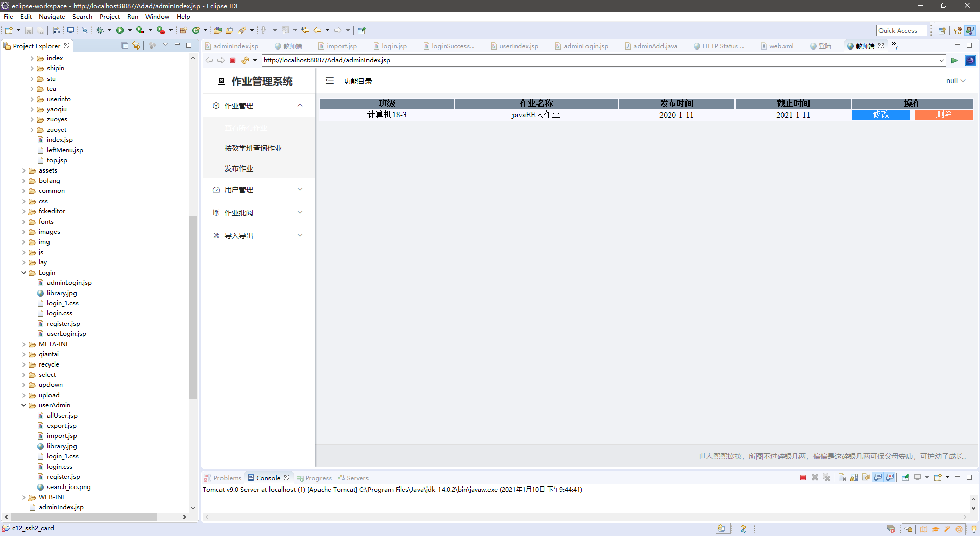This screenshot has width=980, height=536.
Task: Click the Open Task search flashlight icon
Action: point(242,31)
